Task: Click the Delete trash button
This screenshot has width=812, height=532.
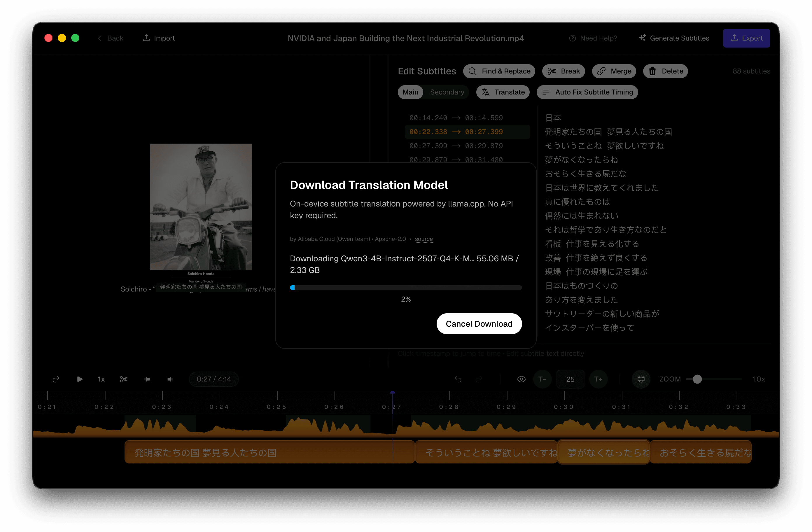Action: (x=665, y=71)
